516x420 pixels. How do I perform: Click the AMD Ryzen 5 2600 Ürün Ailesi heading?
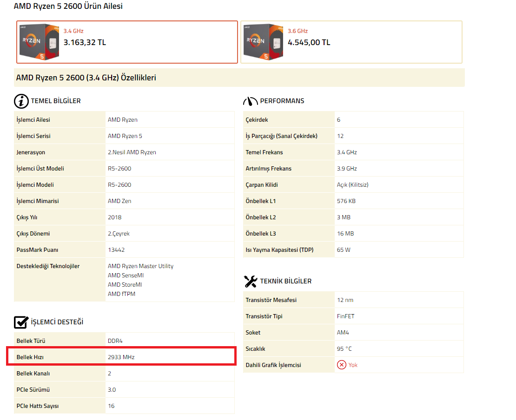tap(68, 6)
